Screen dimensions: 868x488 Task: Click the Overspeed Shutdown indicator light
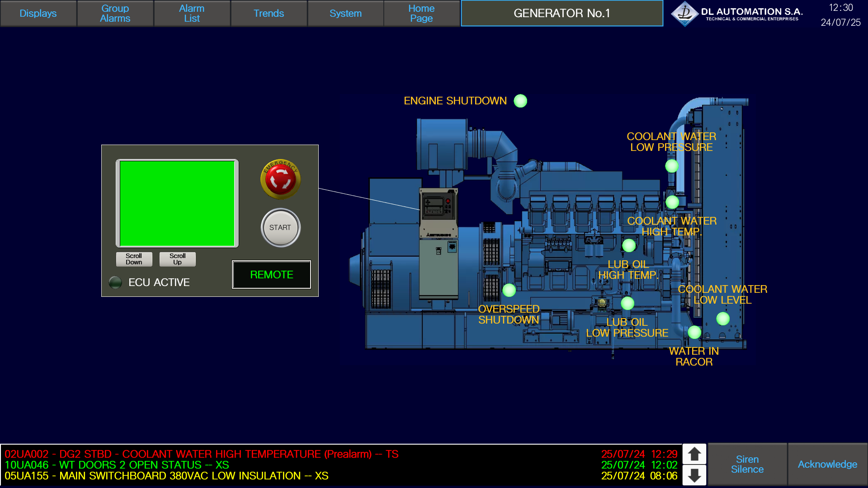(509, 290)
